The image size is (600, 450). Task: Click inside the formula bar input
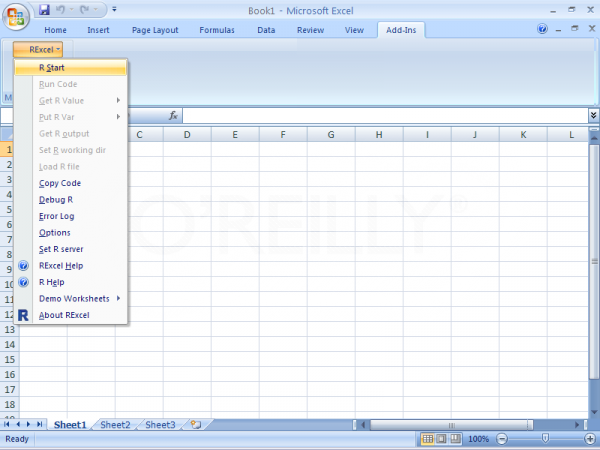[380, 116]
